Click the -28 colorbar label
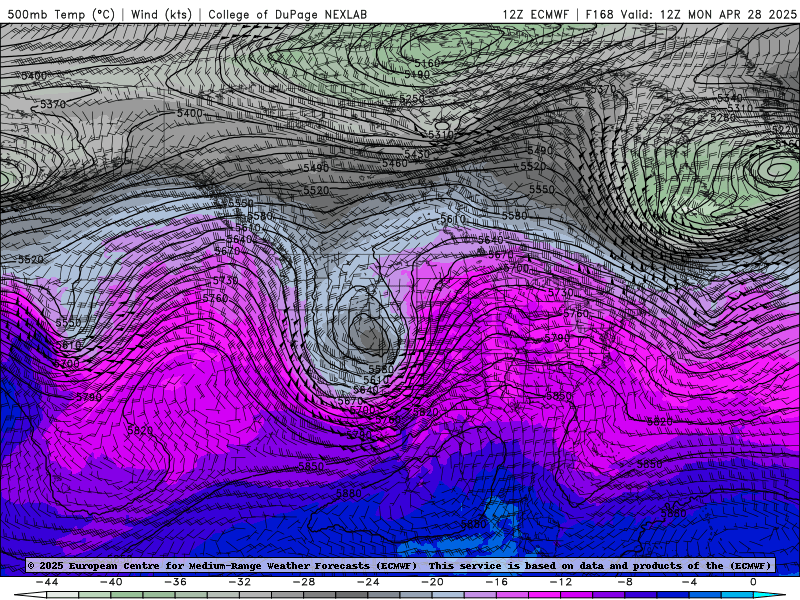Image resolution: width=800 pixels, height=600 pixels. point(304,582)
